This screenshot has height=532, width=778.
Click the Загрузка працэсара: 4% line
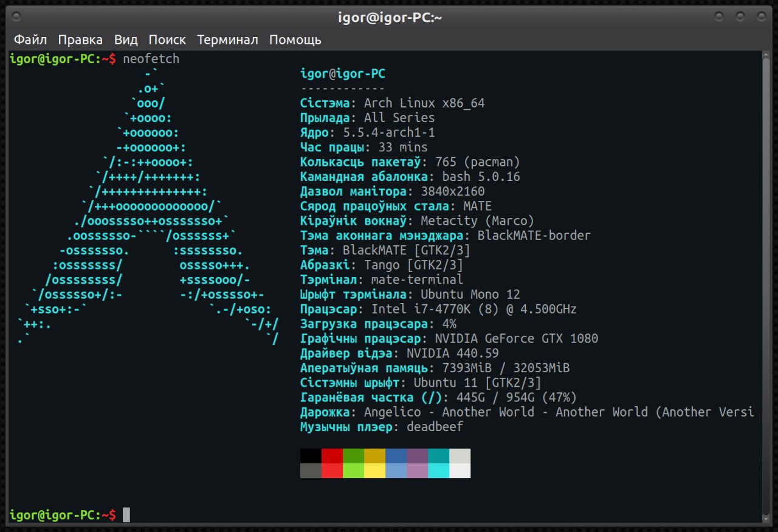coord(379,324)
